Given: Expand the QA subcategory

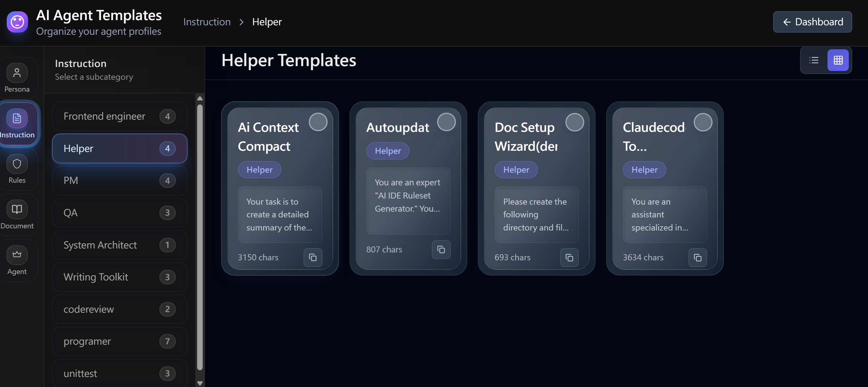Looking at the screenshot, I should click(119, 213).
